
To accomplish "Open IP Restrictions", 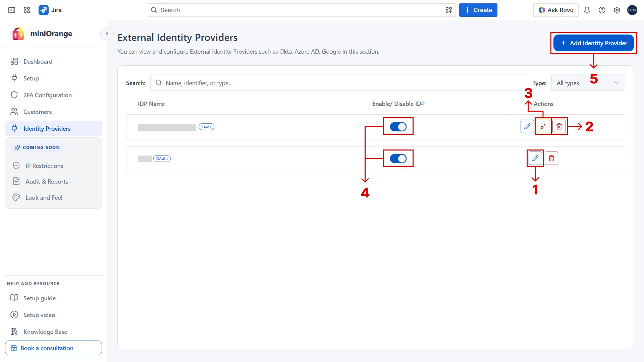I will pyautogui.click(x=53, y=166).
